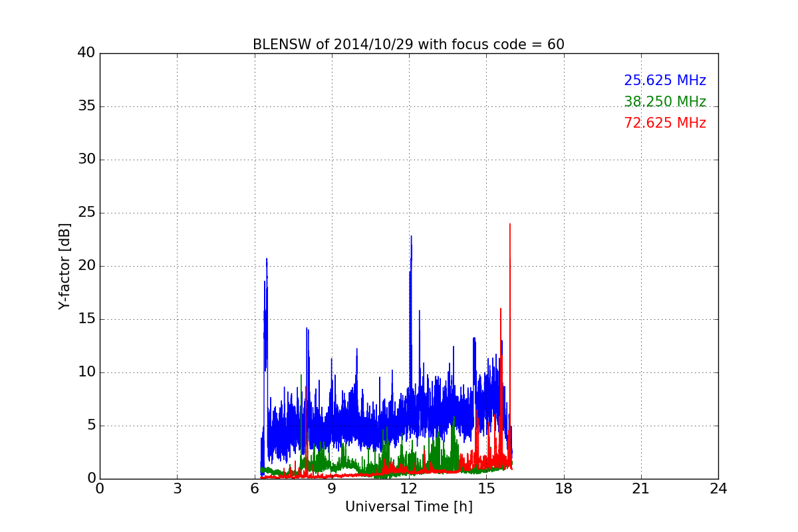Click the x-axis tick label 12
This screenshot has width=798, height=532.
pos(409,489)
